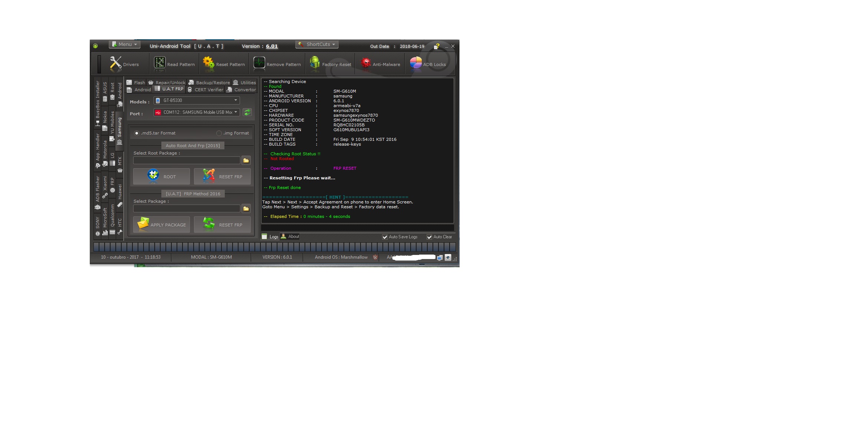Click the version 6.01 link

click(x=272, y=46)
